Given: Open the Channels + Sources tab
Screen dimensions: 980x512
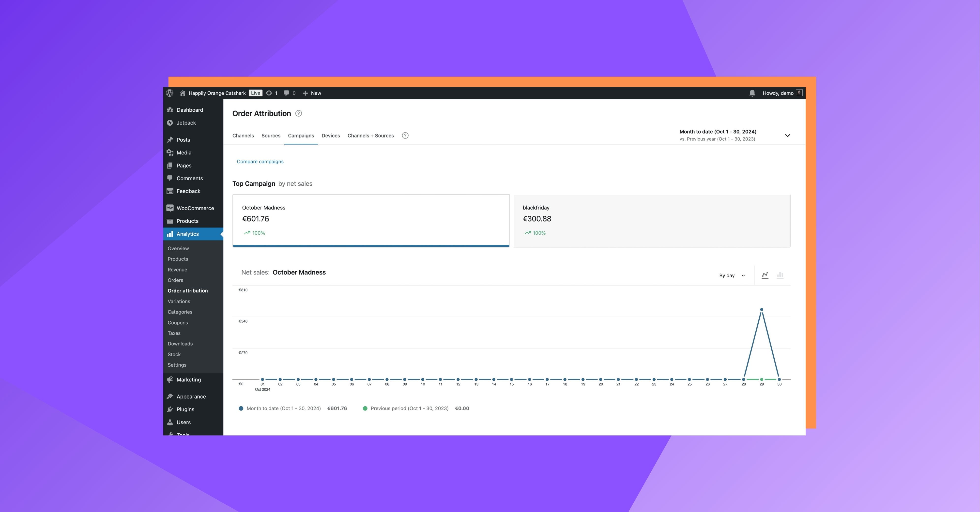Looking at the screenshot, I should pos(370,136).
